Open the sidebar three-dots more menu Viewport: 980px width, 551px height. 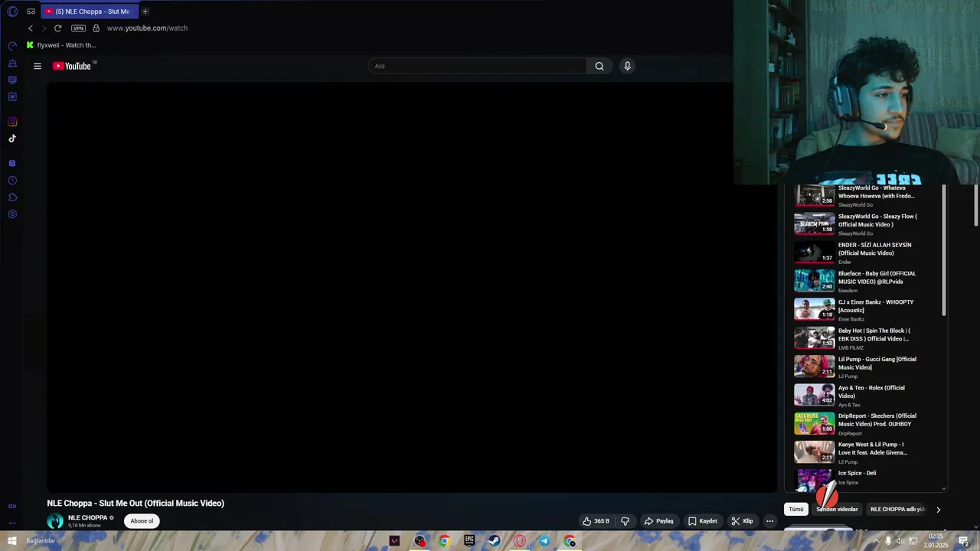tap(12, 523)
